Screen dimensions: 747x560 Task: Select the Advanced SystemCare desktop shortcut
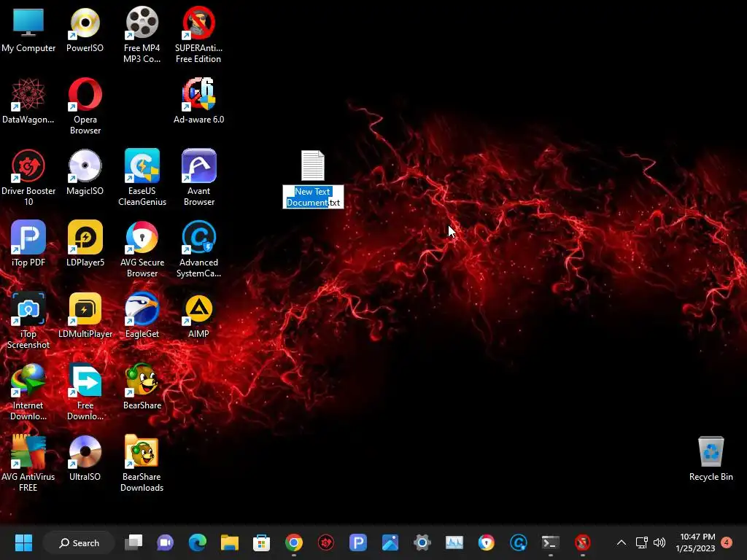pos(198,249)
